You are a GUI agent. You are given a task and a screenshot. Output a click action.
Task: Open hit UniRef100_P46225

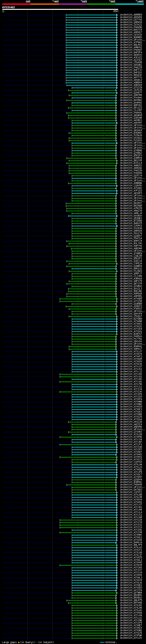click(131, 67)
